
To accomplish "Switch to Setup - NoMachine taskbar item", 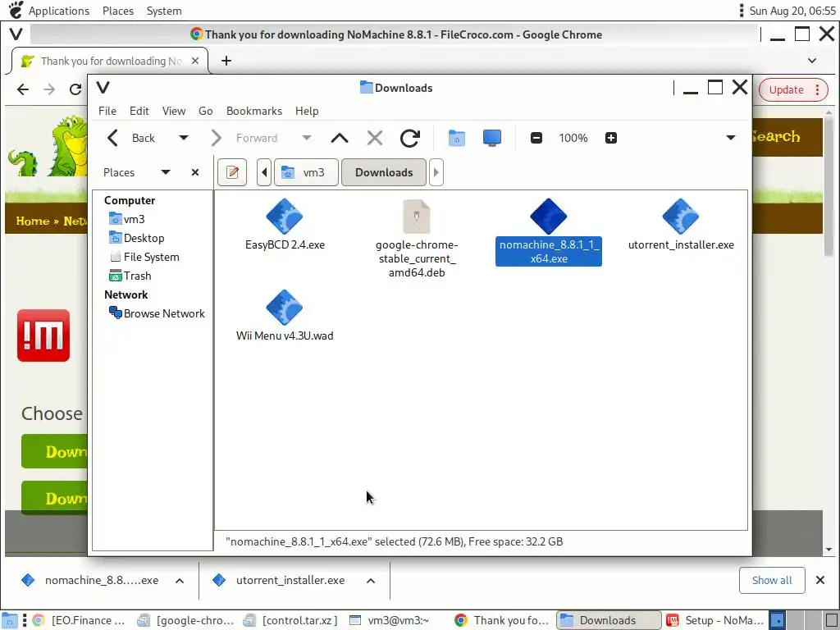I will point(715,620).
